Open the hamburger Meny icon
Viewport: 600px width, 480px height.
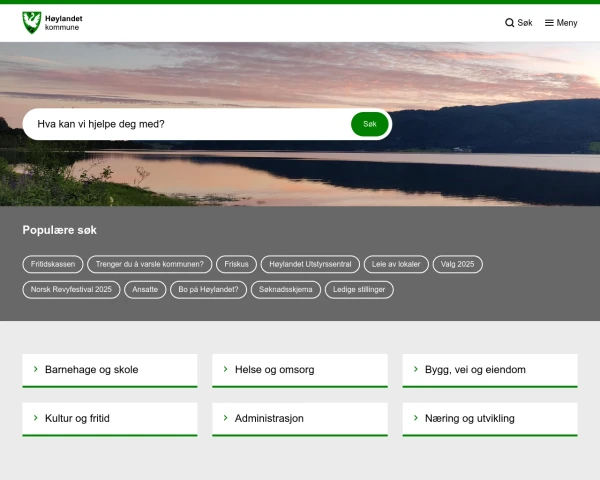(549, 23)
